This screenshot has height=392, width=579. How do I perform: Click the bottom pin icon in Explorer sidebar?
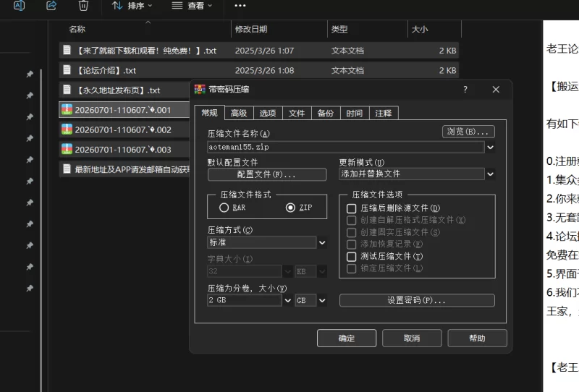pos(30,289)
